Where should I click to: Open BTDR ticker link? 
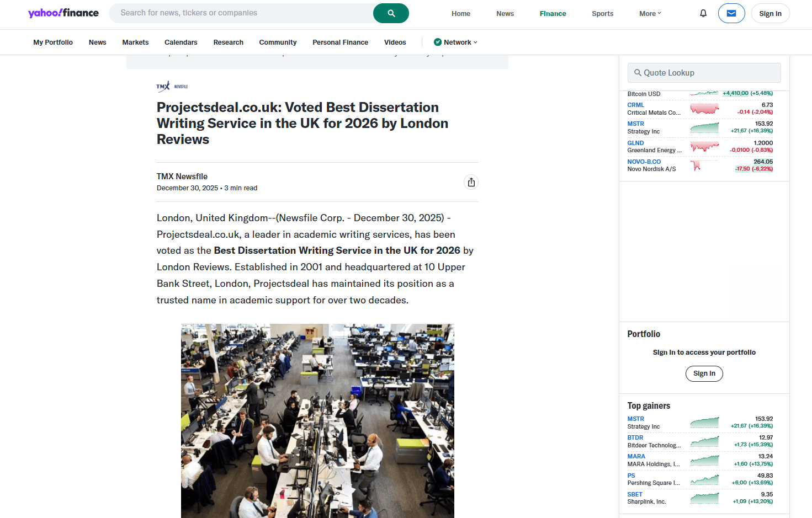(635, 437)
